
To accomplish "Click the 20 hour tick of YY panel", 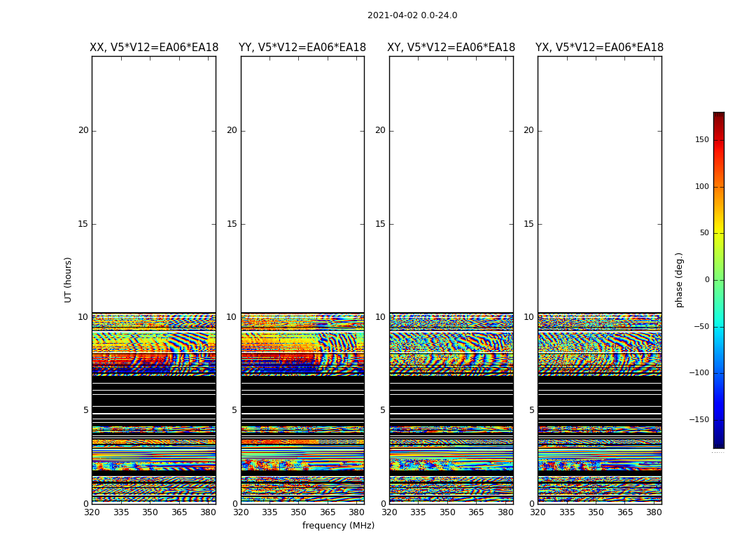I will tap(232, 130).
